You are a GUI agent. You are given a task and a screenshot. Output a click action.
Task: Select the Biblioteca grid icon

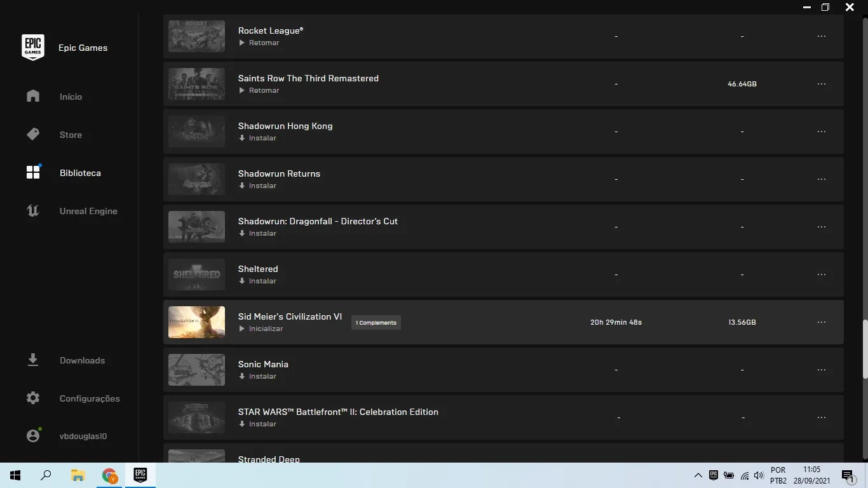(x=33, y=172)
